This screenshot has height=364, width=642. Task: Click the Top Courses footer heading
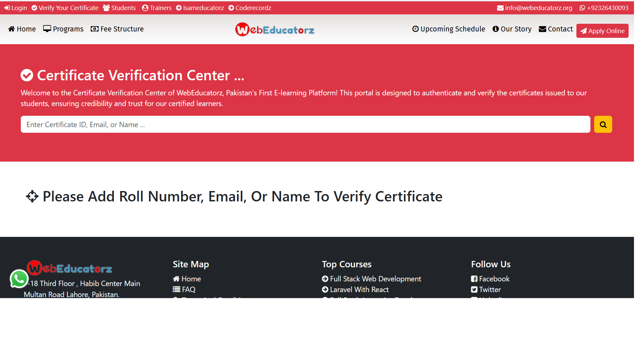(346, 264)
